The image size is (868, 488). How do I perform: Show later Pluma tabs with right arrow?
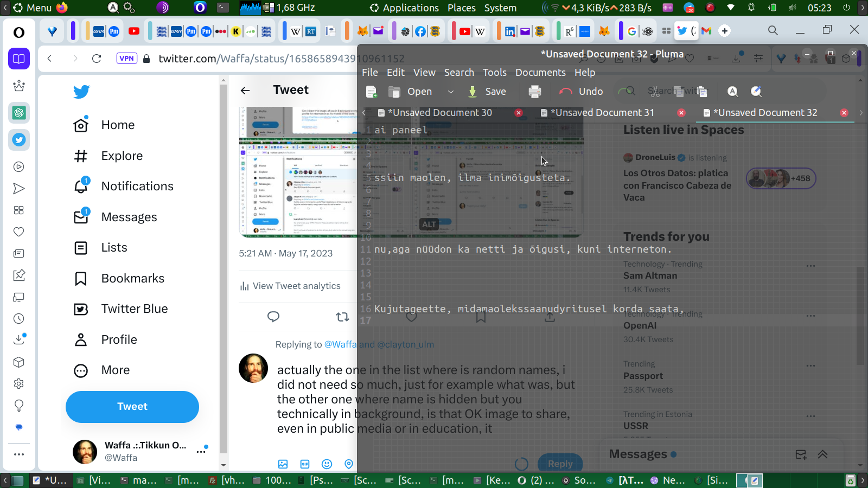click(861, 113)
